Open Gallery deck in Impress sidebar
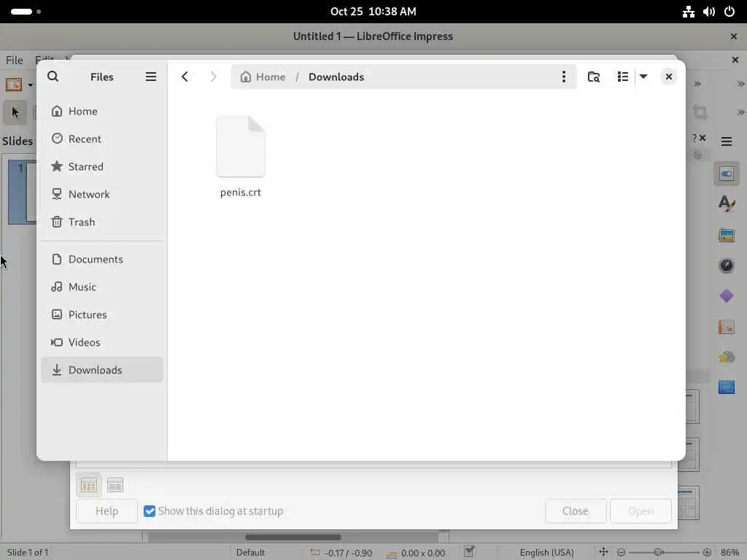 (x=726, y=235)
